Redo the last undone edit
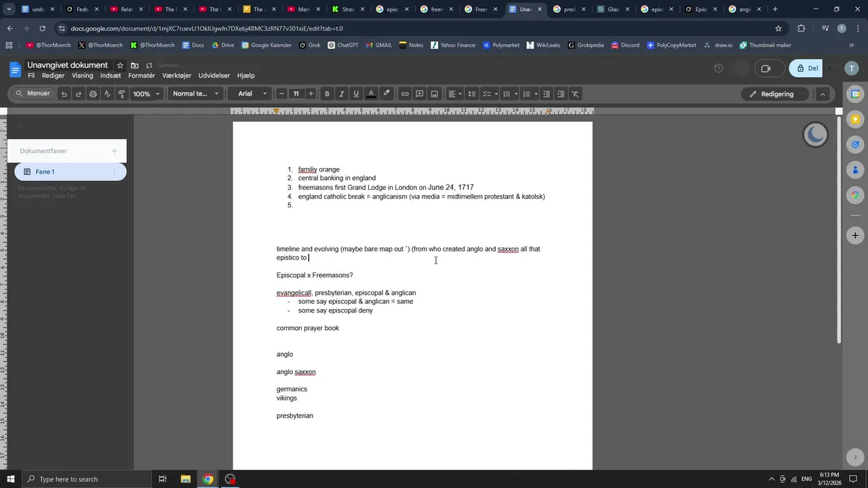 coord(79,94)
